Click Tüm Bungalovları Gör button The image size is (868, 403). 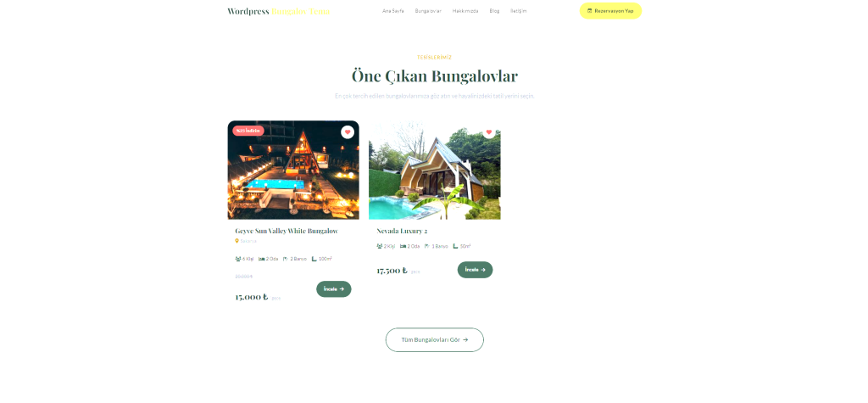[435, 340]
